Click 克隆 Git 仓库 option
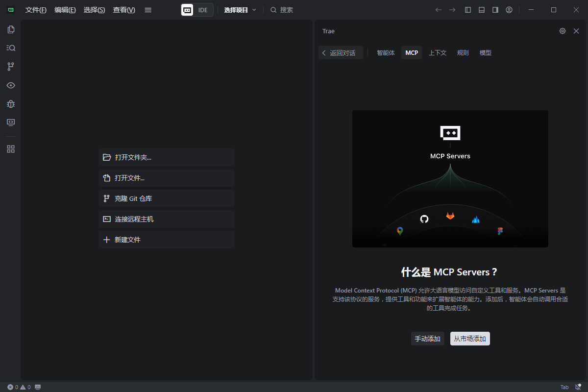Screen dimensions: 588x392 pyautogui.click(x=167, y=198)
